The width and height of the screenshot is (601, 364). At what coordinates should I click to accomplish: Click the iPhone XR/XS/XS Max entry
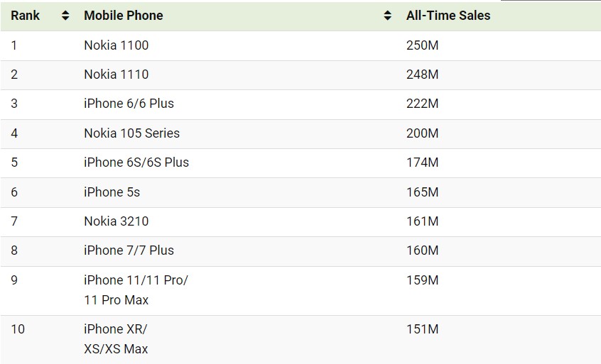click(x=116, y=339)
